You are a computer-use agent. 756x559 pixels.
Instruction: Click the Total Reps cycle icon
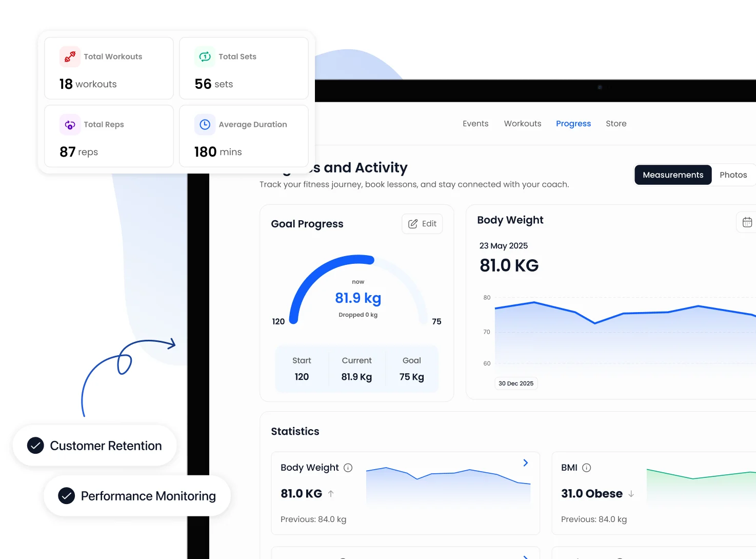click(x=70, y=124)
